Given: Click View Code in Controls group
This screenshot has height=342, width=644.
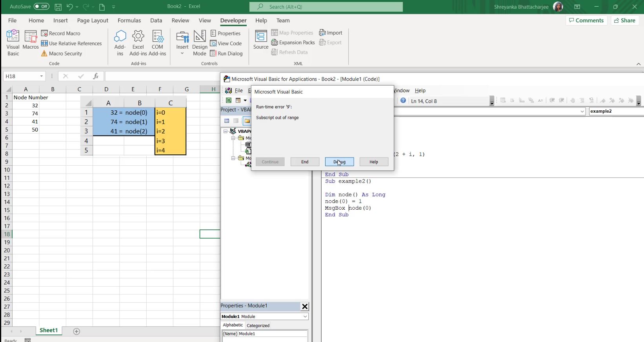Looking at the screenshot, I should click(226, 43).
